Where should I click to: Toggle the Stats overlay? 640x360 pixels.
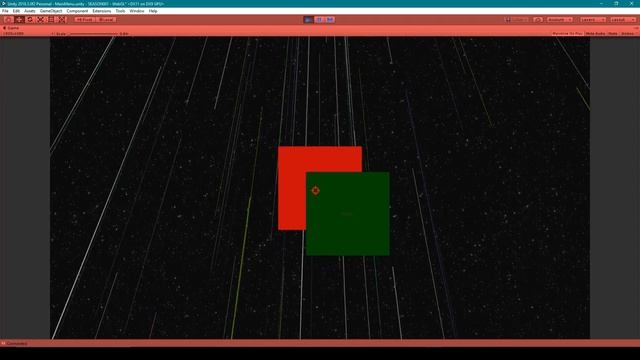(x=613, y=33)
